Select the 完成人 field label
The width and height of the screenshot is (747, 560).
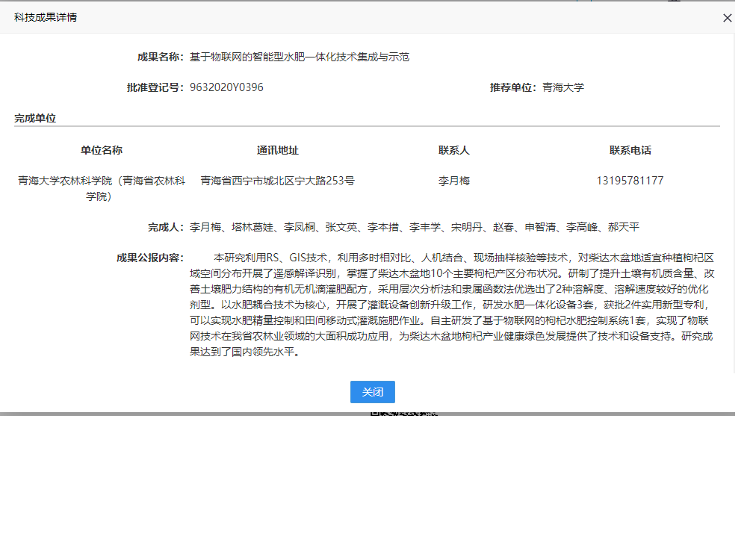[165, 227]
